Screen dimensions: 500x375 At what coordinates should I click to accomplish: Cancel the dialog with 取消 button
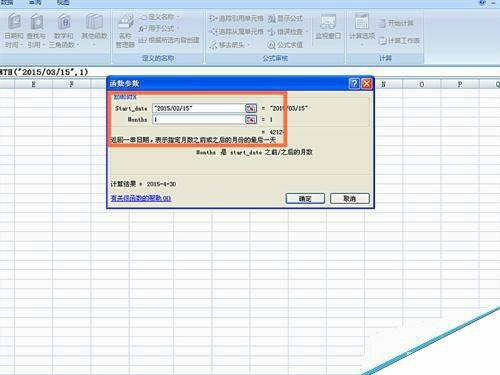pyautogui.click(x=350, y=199)
